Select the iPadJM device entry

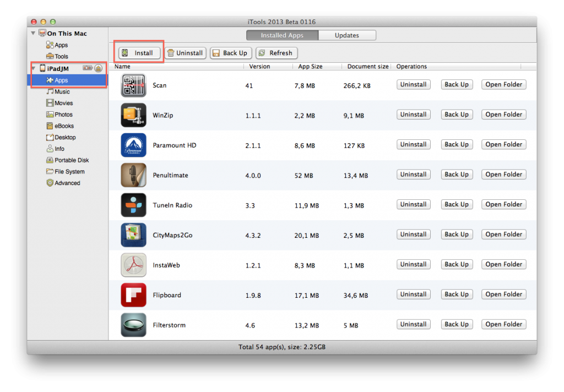pyautogui.click(x=57, y=68)
